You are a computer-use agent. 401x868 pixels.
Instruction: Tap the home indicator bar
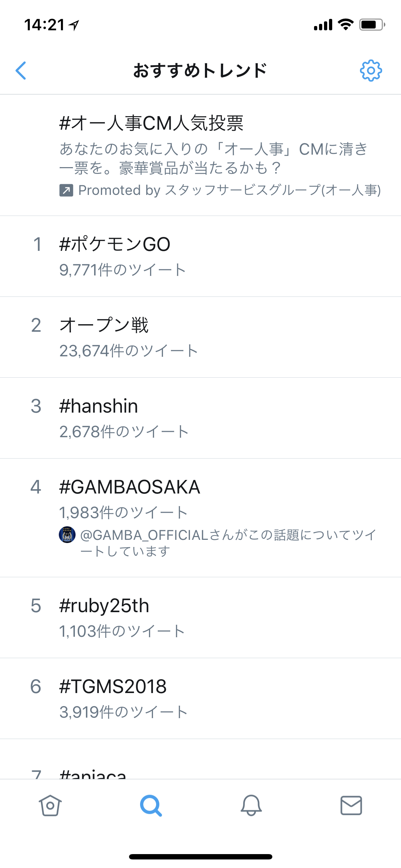pos(200,857)
